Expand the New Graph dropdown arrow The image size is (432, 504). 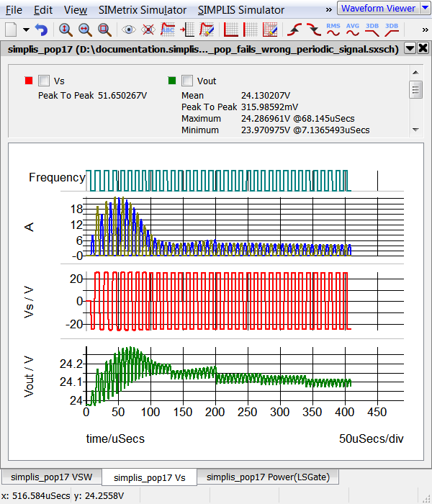(x=26, y=30)
